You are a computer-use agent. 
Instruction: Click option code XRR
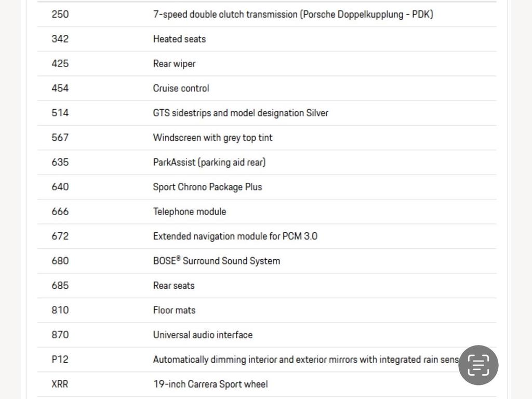point(60,384)
